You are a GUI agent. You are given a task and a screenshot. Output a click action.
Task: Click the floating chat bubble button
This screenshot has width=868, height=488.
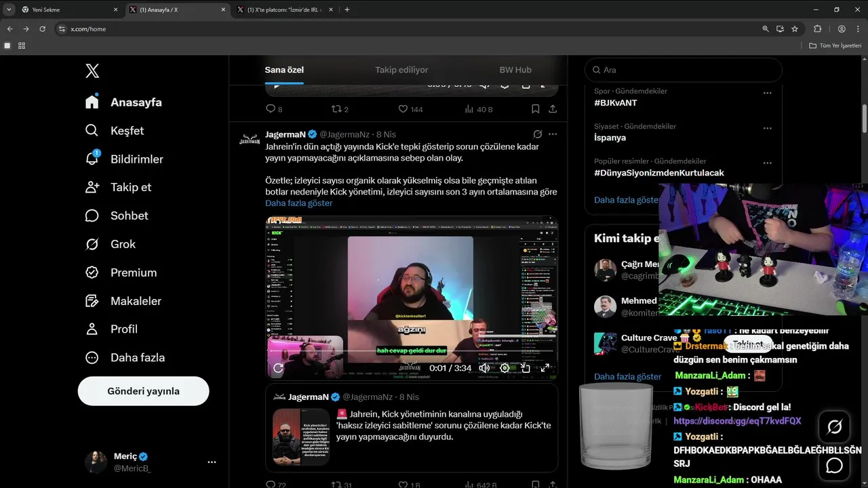pyautogui.click(x=835, y=466)
